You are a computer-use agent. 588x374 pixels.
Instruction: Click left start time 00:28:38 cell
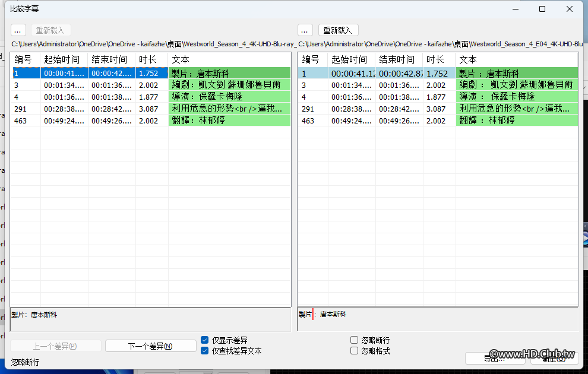(x=64, y=109)
